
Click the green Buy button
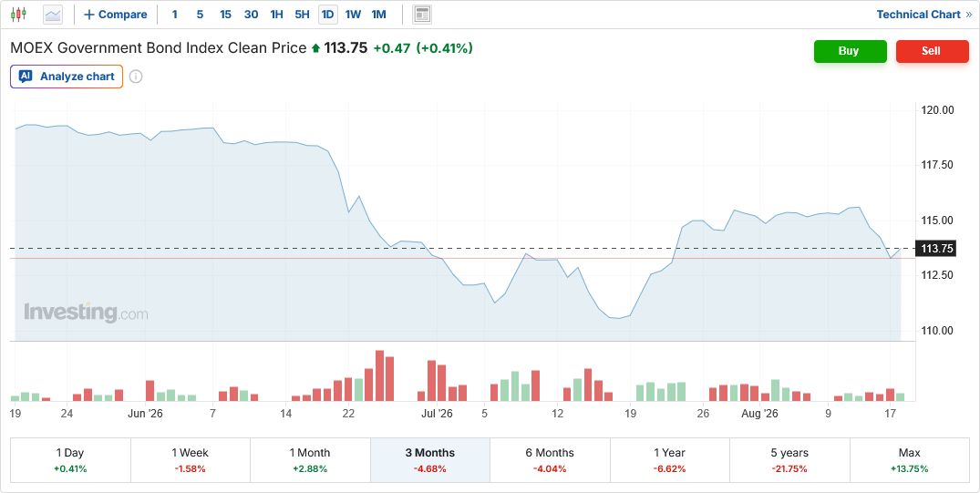[x=850, y=51]
